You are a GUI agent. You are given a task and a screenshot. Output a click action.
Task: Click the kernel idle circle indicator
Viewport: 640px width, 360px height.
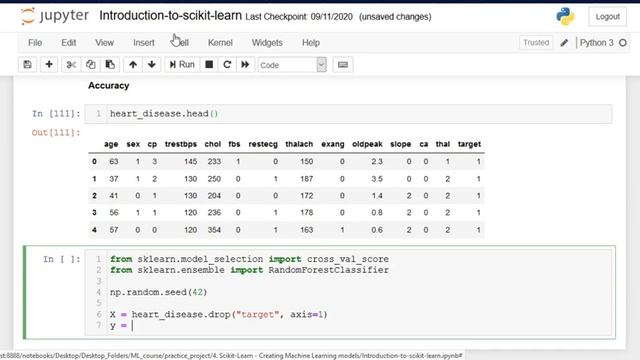pos(623,42)
